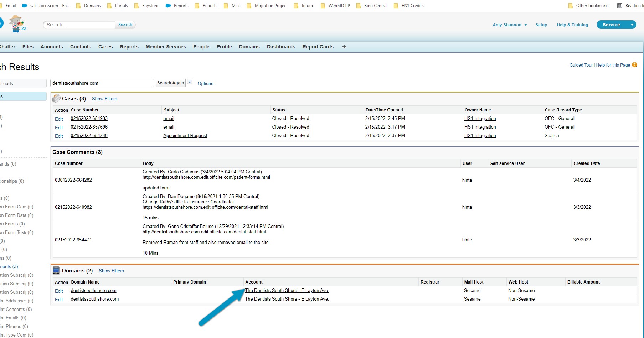Open the Amy Shannon user menu
The height and width of the screenshot is (338, 644).
510,25
